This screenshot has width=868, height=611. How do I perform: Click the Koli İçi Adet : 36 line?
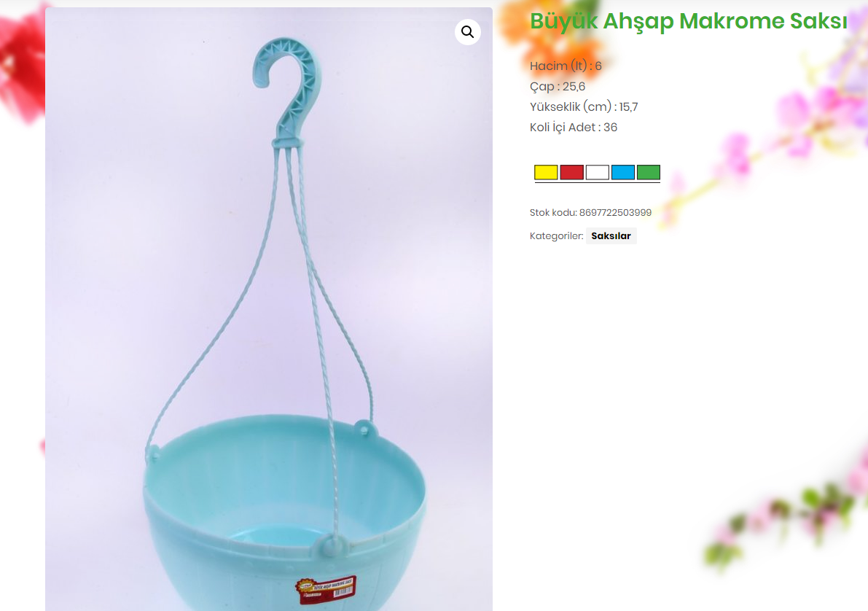click(573, 128)
